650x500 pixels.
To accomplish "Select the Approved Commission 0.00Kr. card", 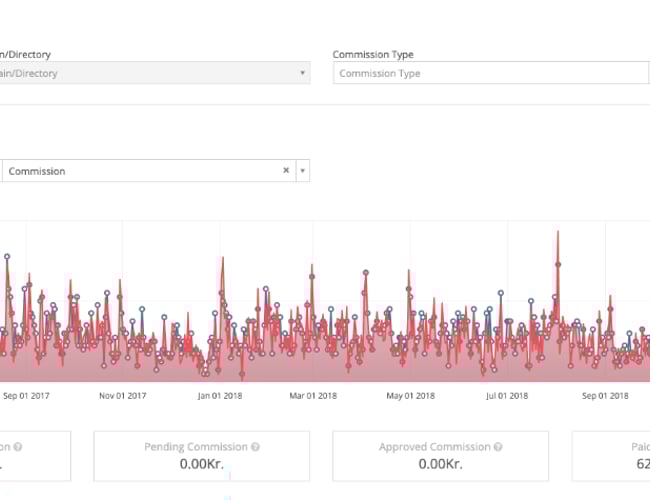I will [x=440, y=456].
